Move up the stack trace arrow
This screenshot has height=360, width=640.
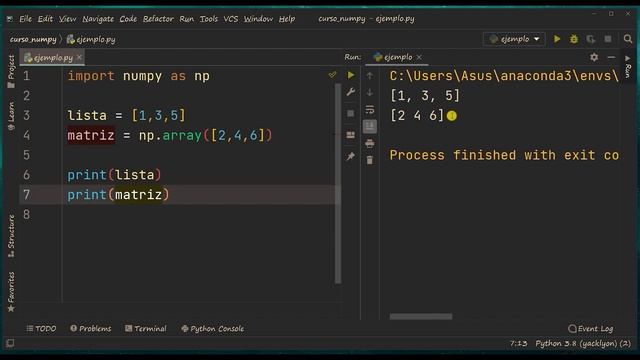370,76
